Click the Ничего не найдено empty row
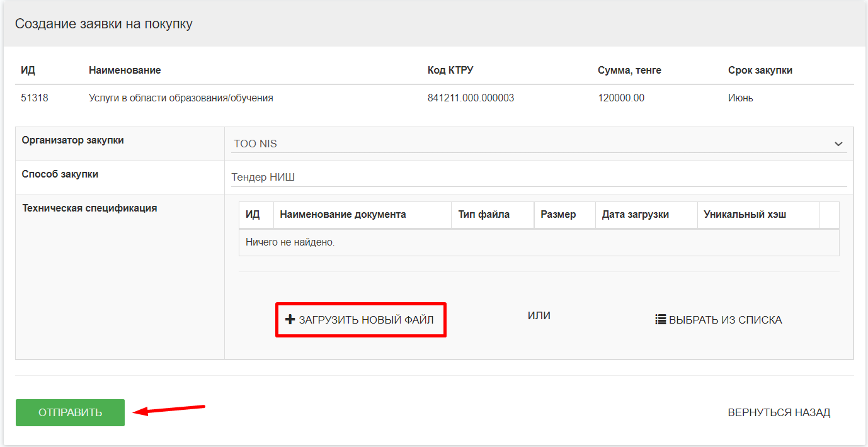Viewport: 868px width, 447px height. coord(290,242)
